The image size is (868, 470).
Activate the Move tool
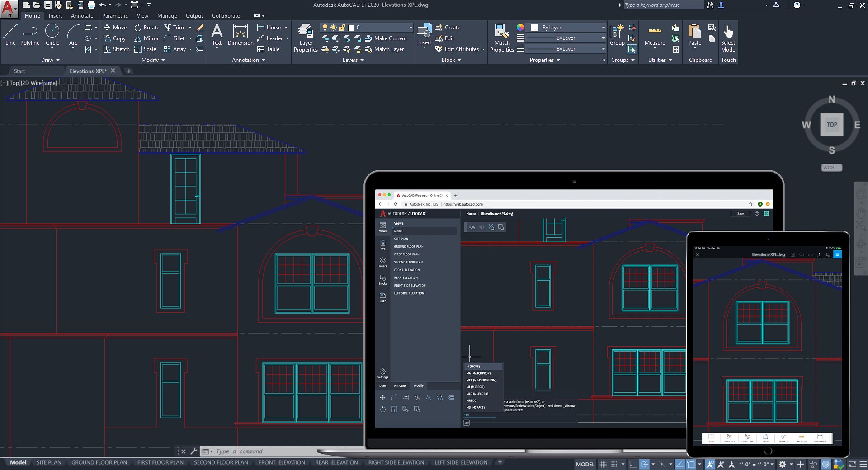coord(116,27)
